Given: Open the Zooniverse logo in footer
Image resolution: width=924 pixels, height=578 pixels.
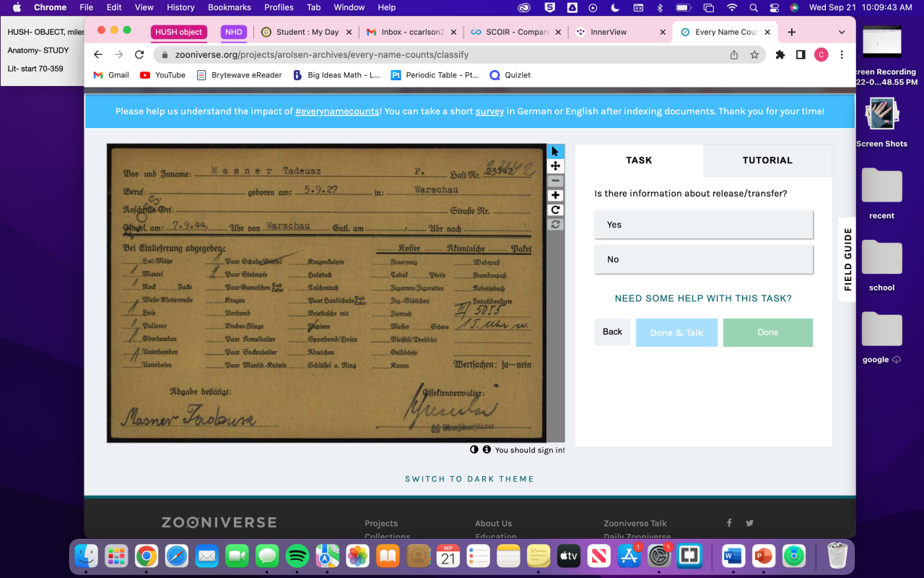Looking at the screenshot, I should pos(219,522).
